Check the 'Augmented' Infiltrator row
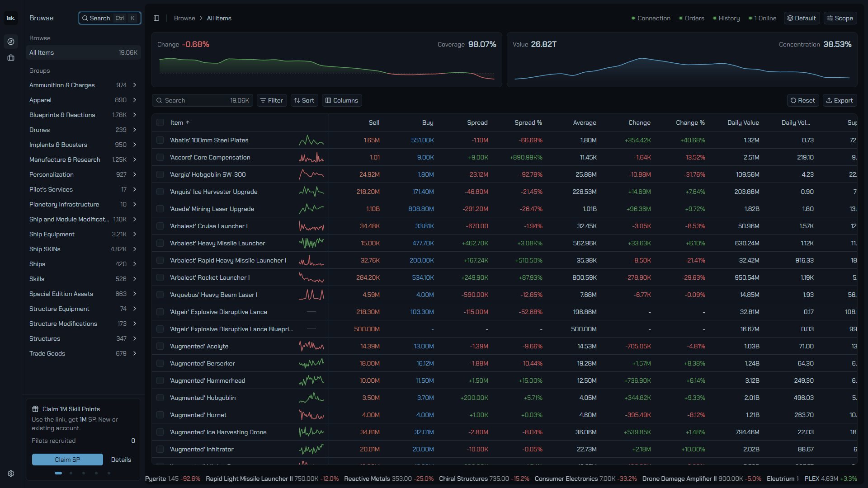This screenshot has height=488, width=868. point(160,449)
